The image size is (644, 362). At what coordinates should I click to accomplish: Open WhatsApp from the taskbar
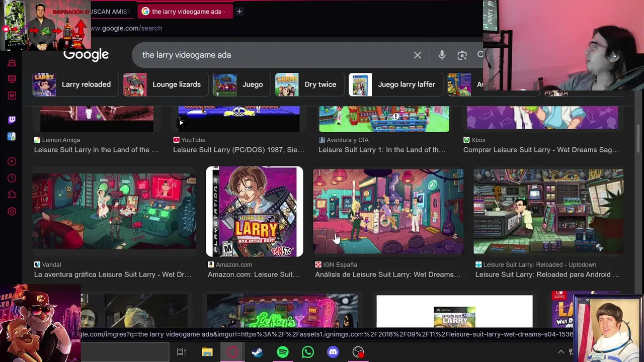click(x=308, y=352)
